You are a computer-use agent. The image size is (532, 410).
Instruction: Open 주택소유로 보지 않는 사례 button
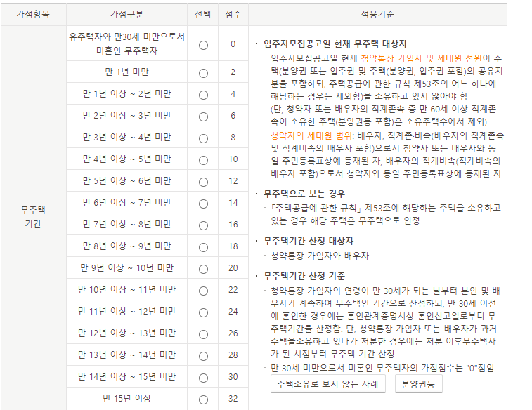click(x=328, y=384)
